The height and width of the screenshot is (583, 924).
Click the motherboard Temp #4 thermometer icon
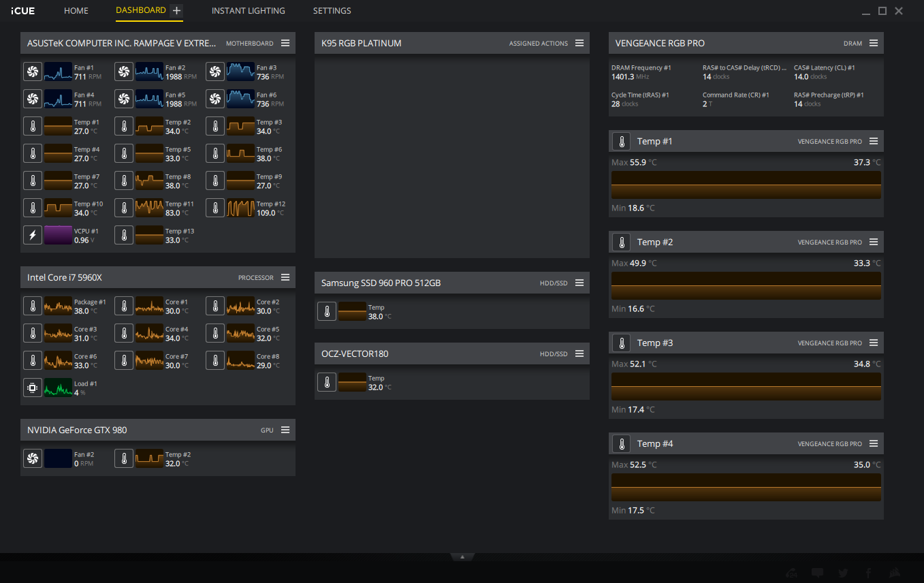pyautogui.click(x=32, y=154)
